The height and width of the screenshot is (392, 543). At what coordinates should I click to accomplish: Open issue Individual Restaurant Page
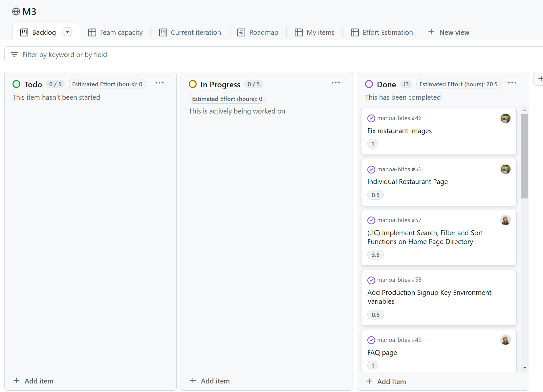407,182
